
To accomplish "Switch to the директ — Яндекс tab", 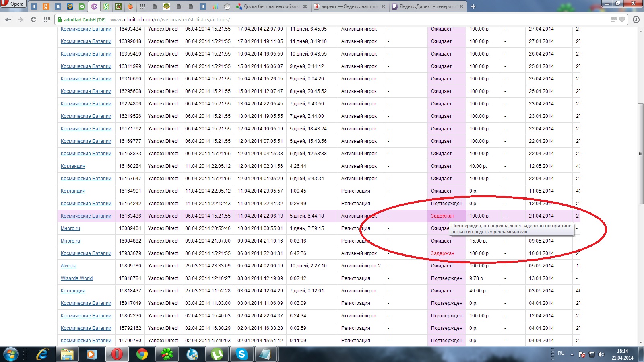I will [349, 6].
